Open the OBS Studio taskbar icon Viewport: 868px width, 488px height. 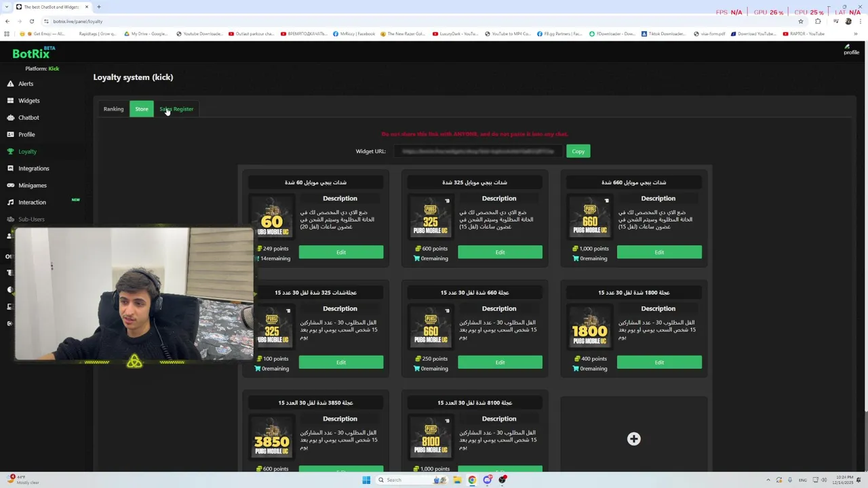[502, 480]
